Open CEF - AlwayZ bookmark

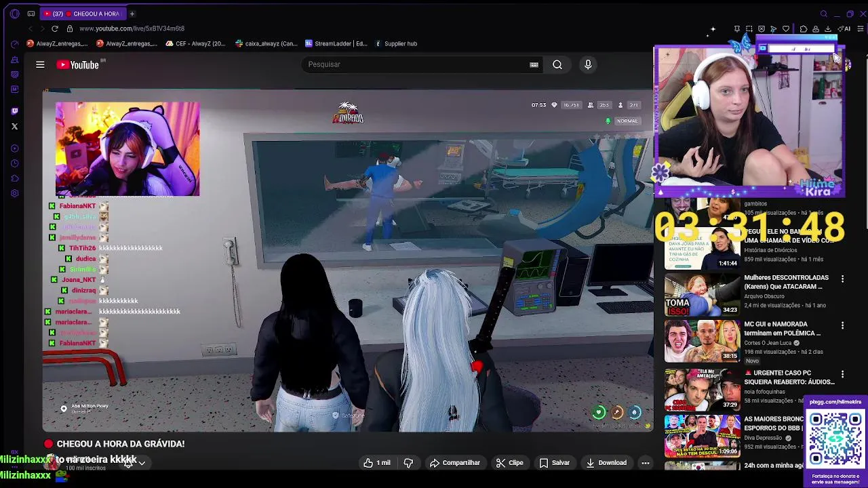point(195,43)
